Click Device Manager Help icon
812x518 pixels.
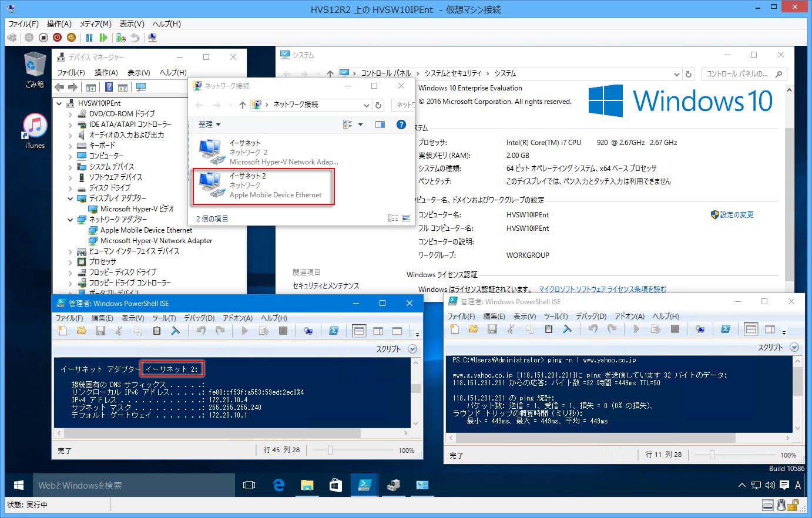109,88
